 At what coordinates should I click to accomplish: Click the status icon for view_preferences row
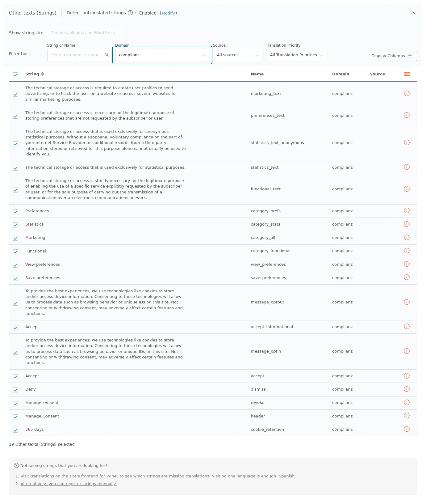coord(407,264)
